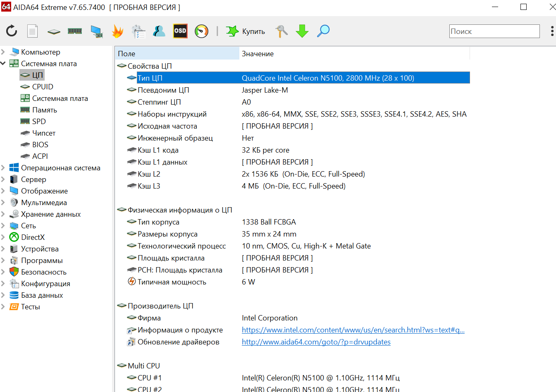
Task: Expand the DirectX tree node
Action: 3,237
